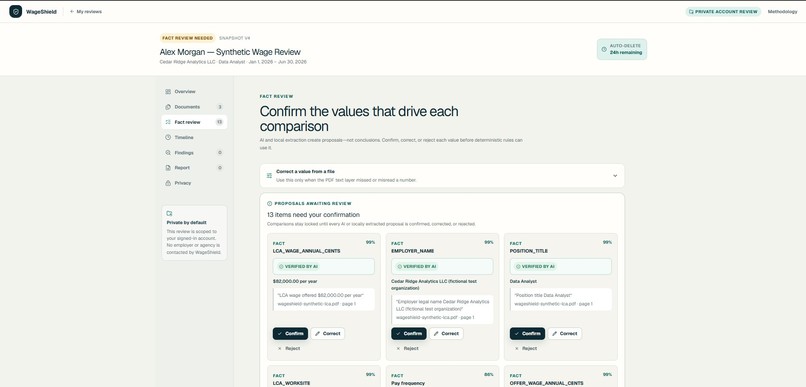Open the Overview sidebar item
The width and height of the screenshot is (806, 387).
tap(194, 91)
